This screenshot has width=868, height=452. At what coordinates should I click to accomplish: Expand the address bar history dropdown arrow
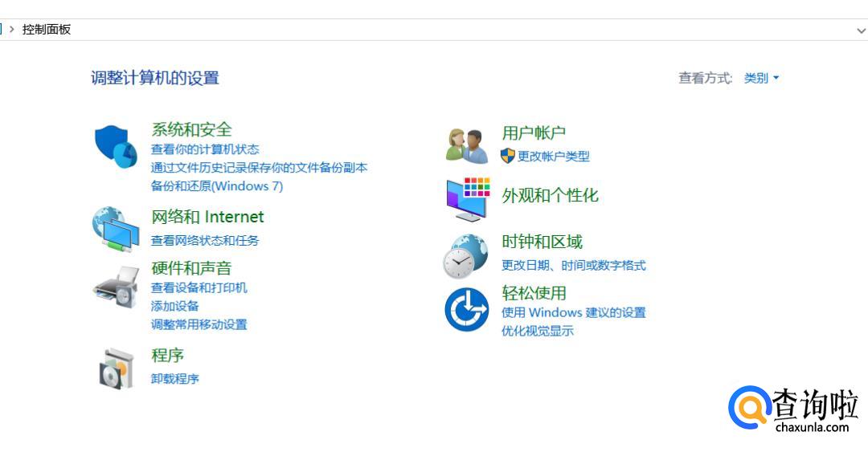click(x=861, y=30)
